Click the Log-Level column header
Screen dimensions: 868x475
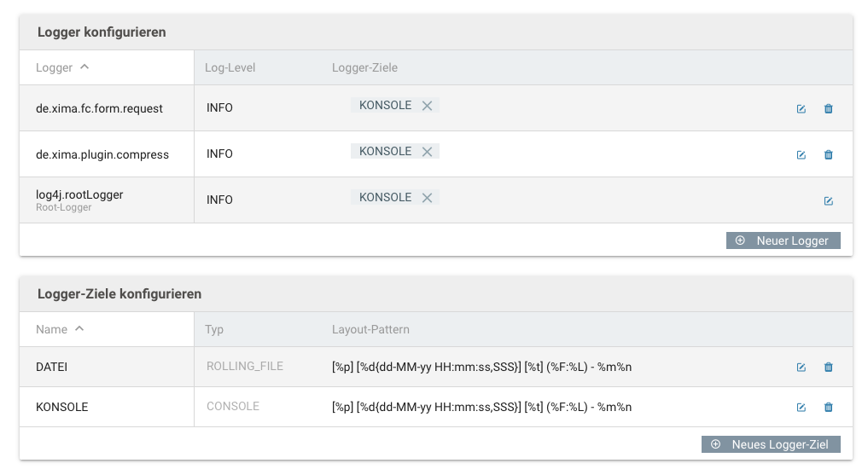pos(230,67)
